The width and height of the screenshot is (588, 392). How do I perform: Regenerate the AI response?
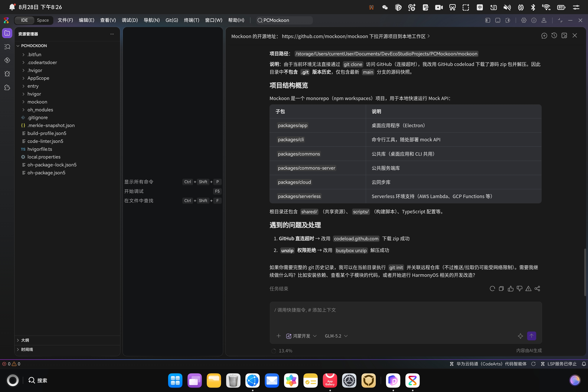tap(492, 289)
